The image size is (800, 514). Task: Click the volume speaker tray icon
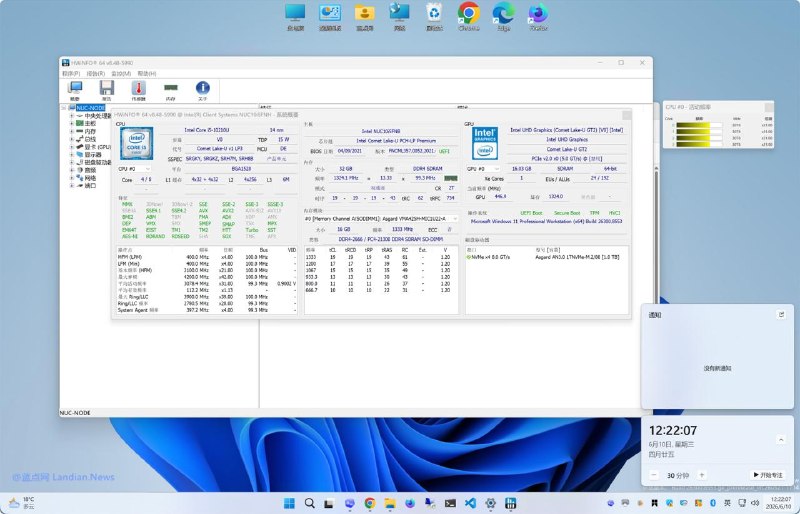click(756, 503)
